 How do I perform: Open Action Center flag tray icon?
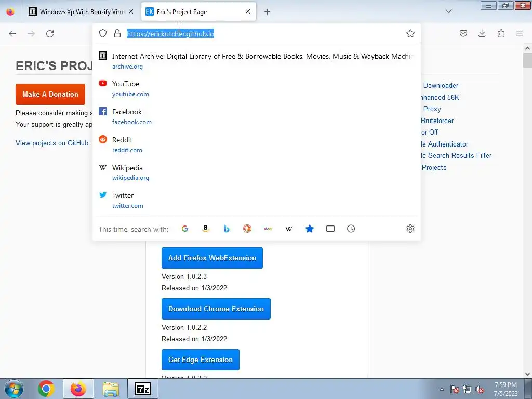coord(454,389)
